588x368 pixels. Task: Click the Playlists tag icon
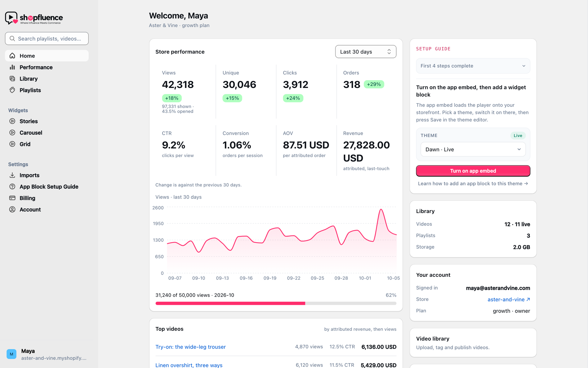coord(12,90)
